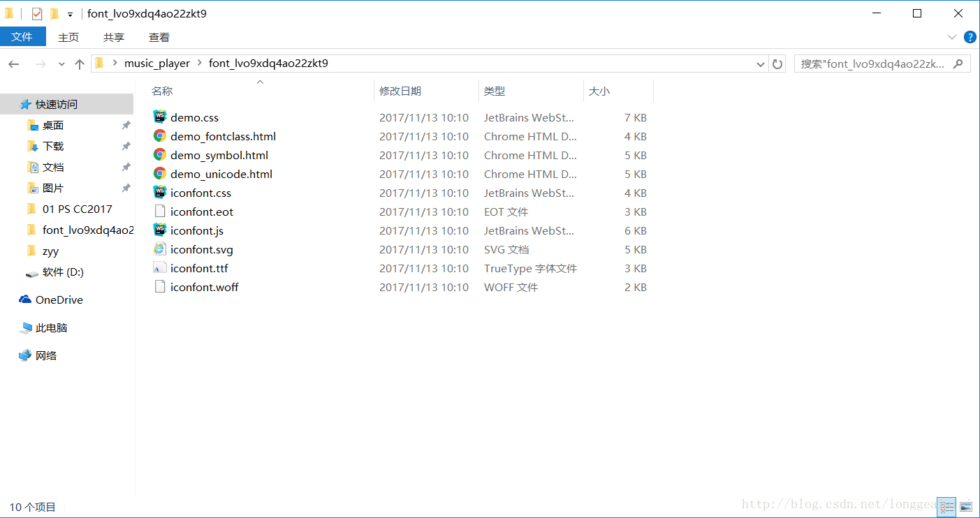
Task: Click the WebStorm icon next to iconfont.css
Action: pyautogui.click(x=160, y=192)
